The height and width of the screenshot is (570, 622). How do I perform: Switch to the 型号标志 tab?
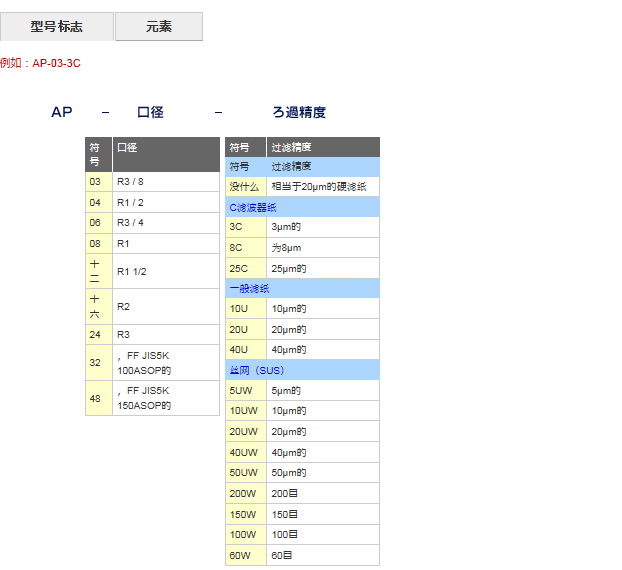[57, 27]
